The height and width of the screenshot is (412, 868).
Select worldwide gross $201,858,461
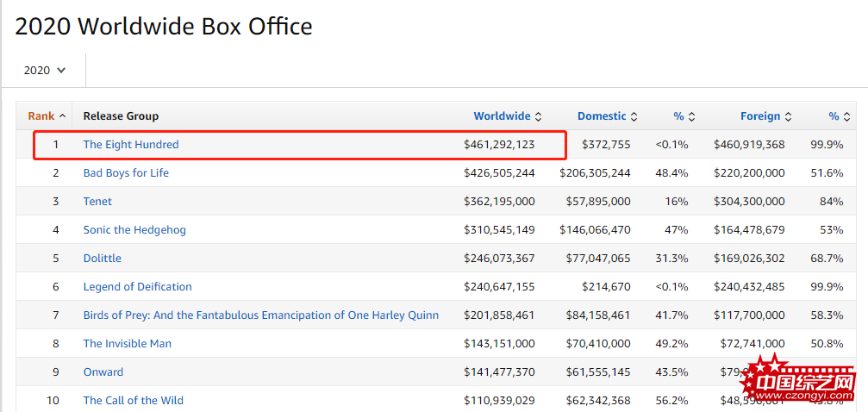pyautogui.click(x=499, y=315)
